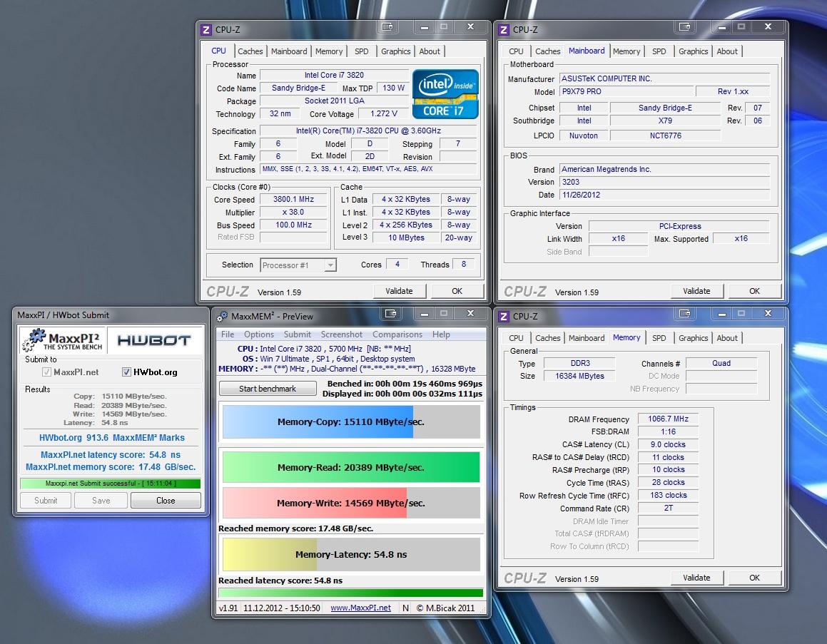Click the Memory-Write 14569 MByte/sec bar
827x644 pixels.
coord(351,503)
